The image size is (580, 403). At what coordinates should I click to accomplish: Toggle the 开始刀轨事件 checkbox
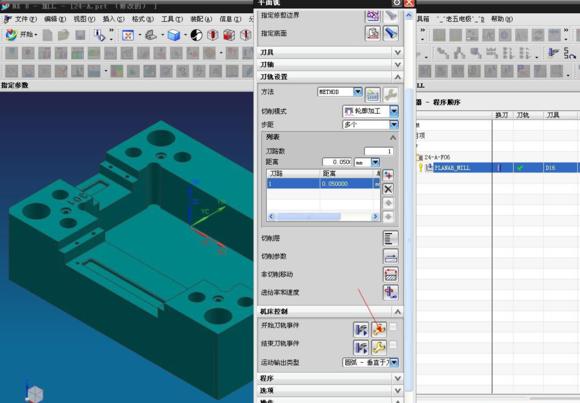coord(393,326)
